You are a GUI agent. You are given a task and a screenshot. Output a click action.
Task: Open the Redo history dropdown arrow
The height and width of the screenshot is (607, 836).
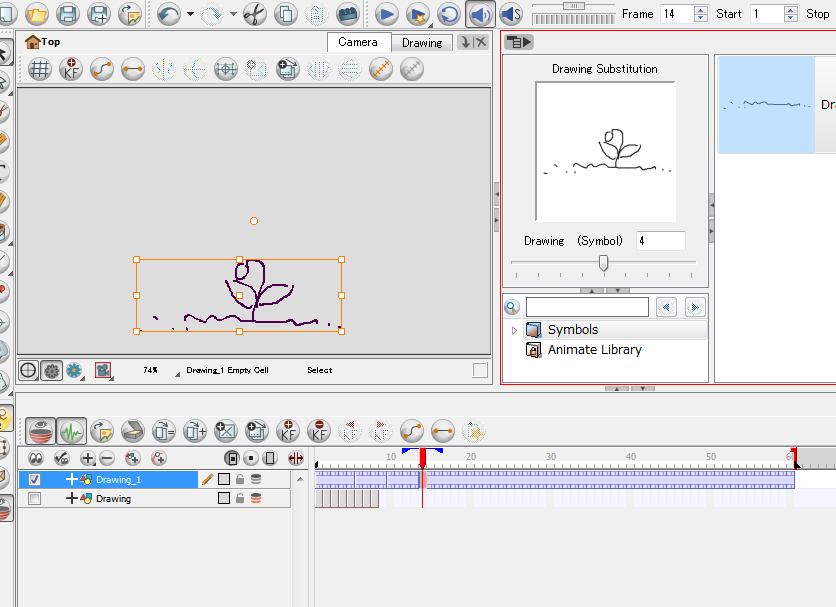coord(233,14)
